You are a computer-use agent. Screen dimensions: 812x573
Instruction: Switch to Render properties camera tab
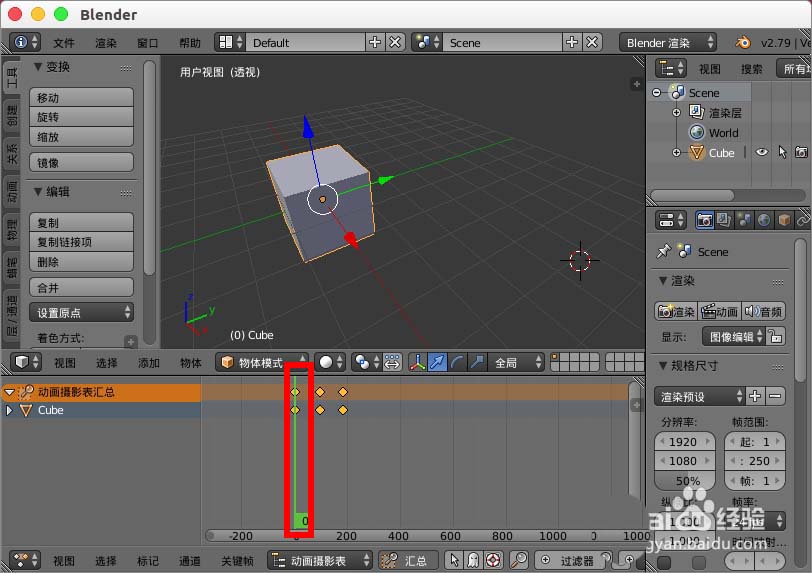704,220
